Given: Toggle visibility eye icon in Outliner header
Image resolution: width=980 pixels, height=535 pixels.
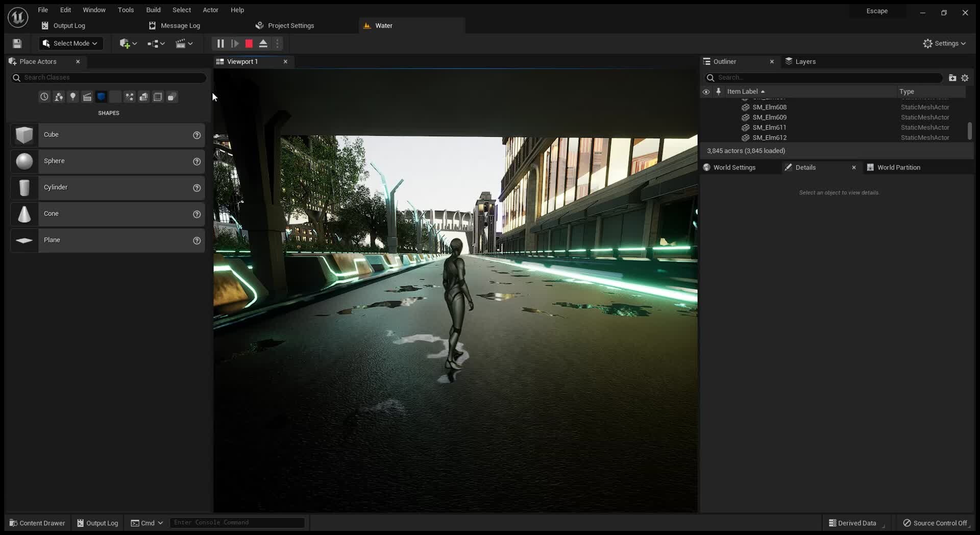Looking at the screenshot, I should tap(706, 91).
